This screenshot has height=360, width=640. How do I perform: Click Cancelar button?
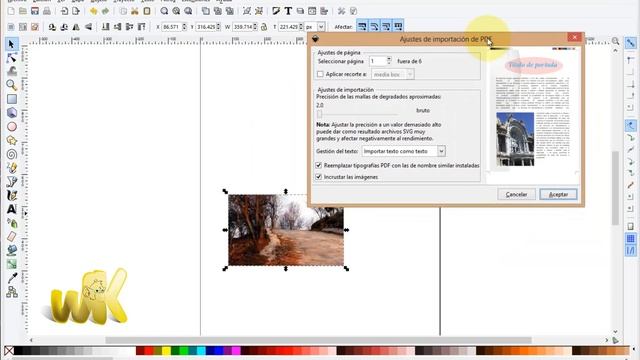[x=516, y=194]
